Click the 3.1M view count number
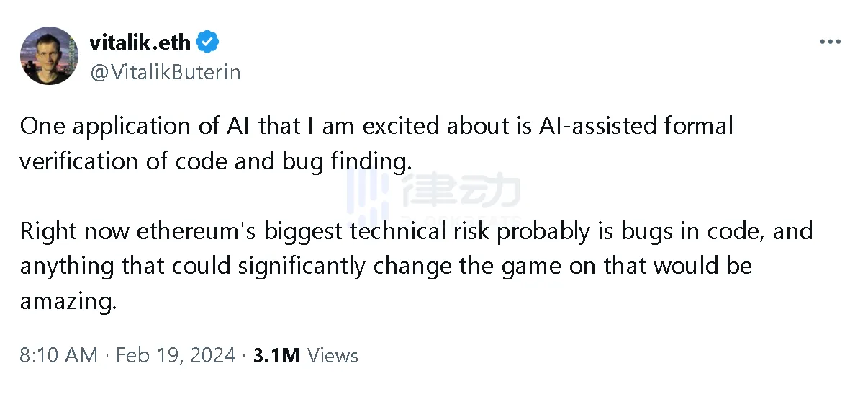 pyautogui.click(x=276, y=355)
